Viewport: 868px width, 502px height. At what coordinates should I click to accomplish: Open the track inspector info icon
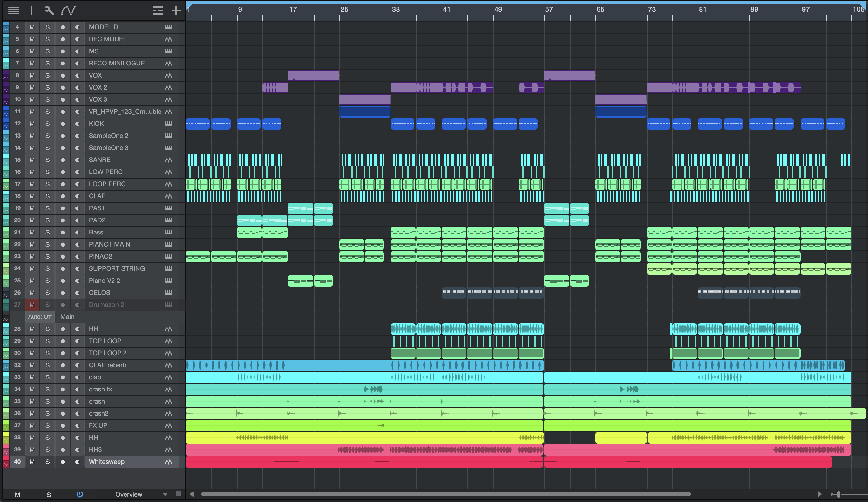click(31, 10)
